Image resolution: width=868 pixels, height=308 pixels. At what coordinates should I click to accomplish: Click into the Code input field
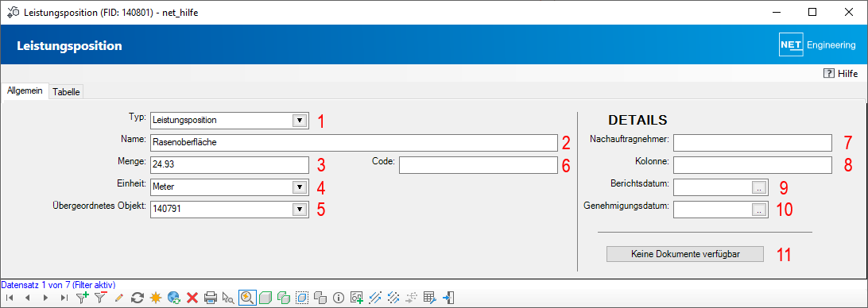click(x=478, y=165)
